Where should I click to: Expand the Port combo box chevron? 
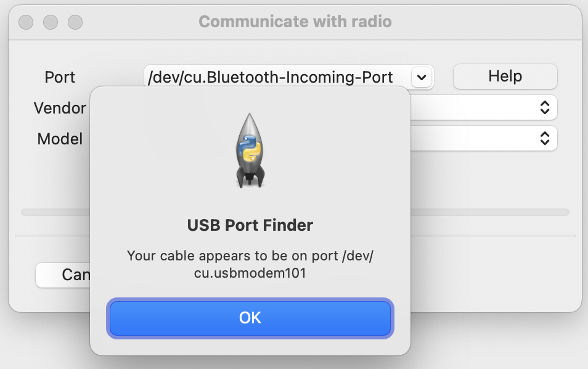click(422, 77)
